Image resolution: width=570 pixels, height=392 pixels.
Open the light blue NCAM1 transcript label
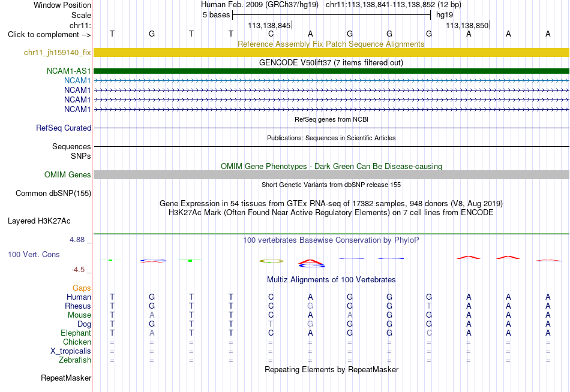tap(77, 80)
